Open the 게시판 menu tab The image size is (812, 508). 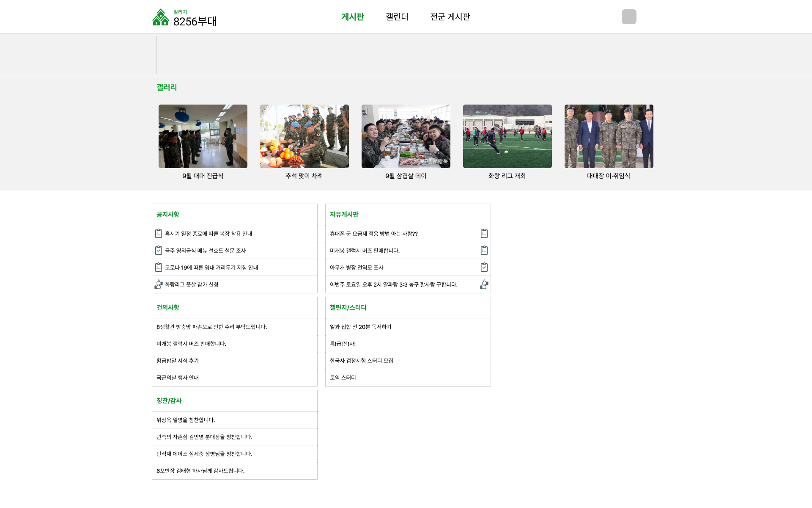353,17
